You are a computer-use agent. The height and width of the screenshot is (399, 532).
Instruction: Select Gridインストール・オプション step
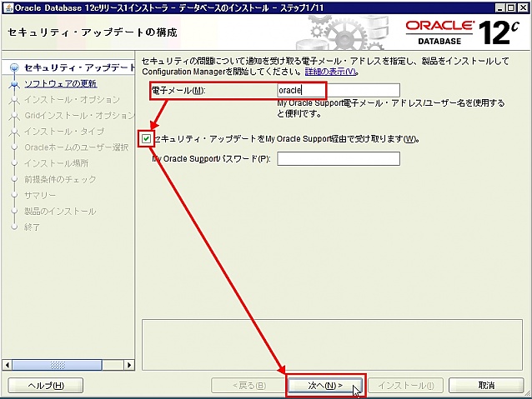click(x=80, y=116)
